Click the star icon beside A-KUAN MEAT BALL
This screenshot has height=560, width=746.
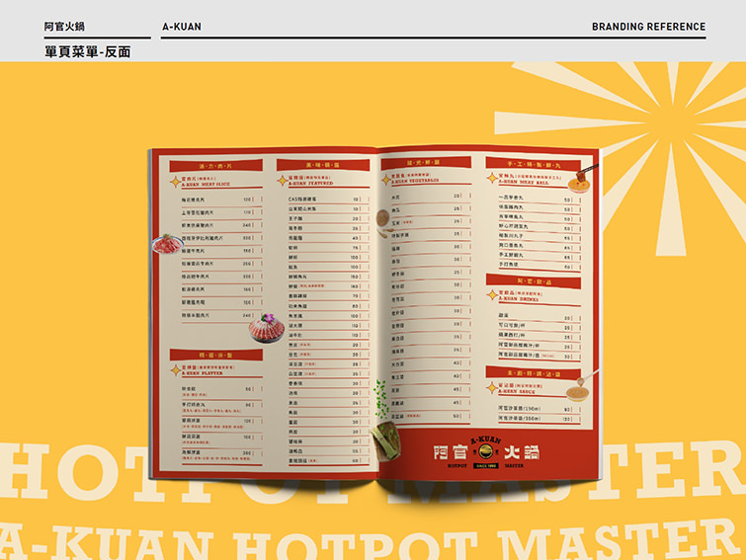[492, 178]
